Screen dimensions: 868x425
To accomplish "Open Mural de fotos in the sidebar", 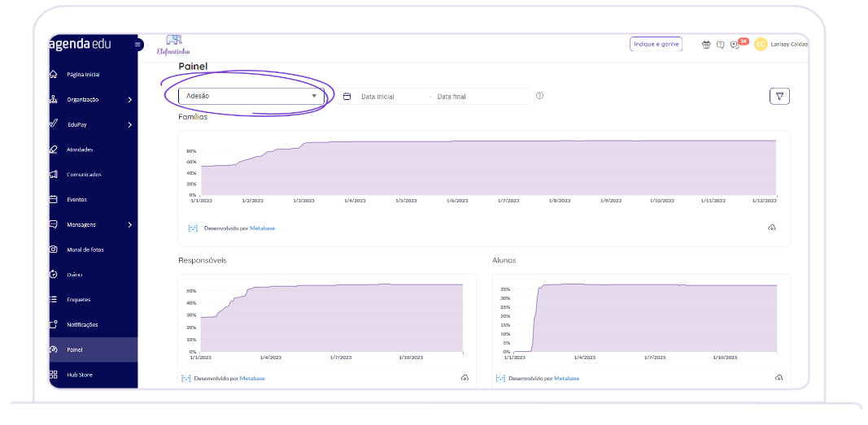I will (85, 249).
